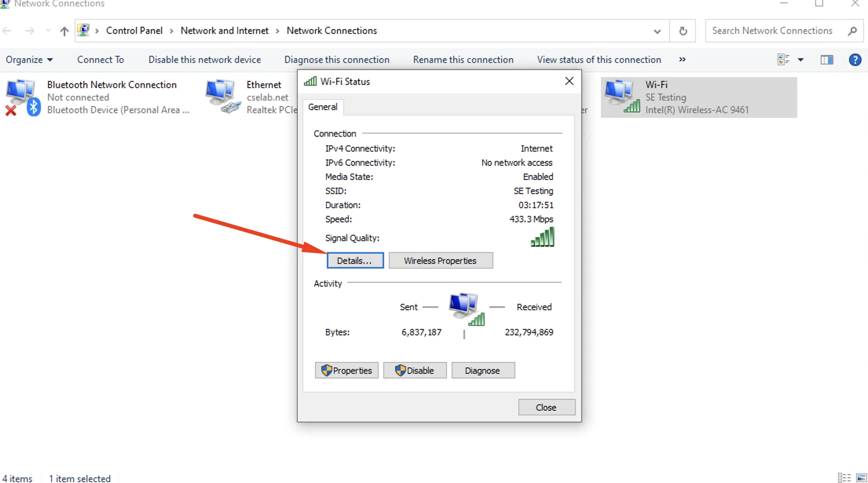Click the Forward navigation arrow
The height and width of the screenshot is (483, 868).
coord(29,31)
